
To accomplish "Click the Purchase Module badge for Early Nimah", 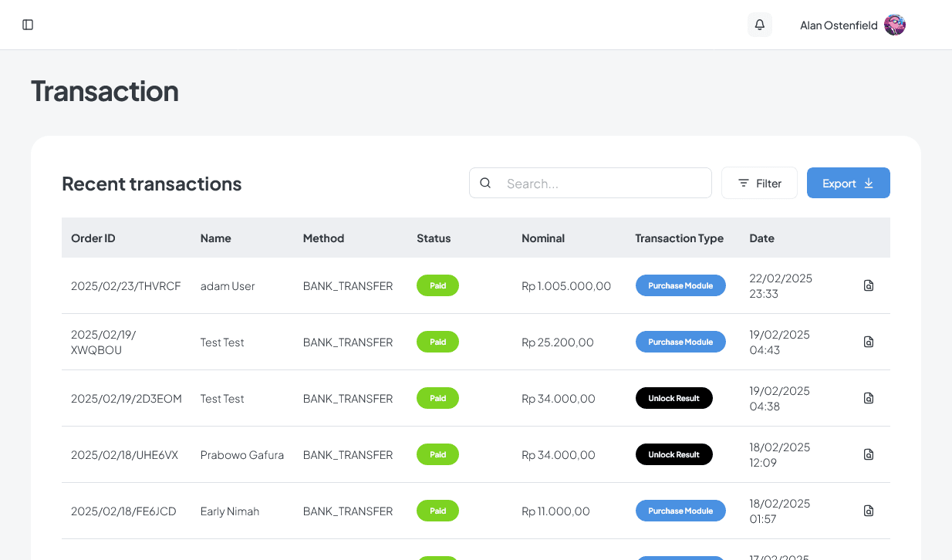I will click(680, 511).
